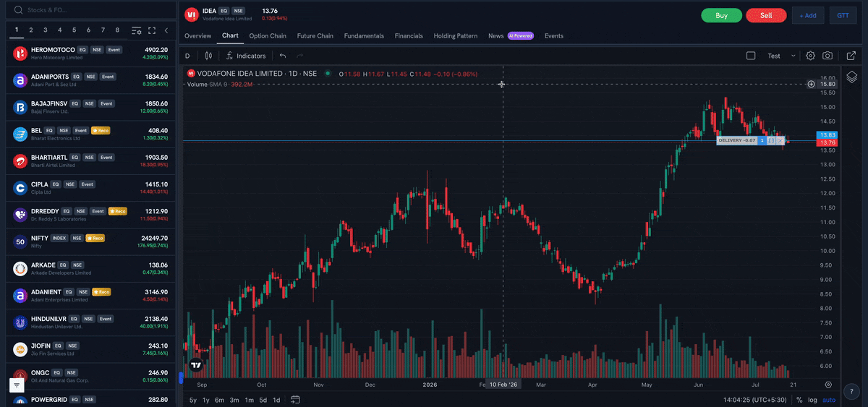Open the object tree layers icon
This screenshot has height=407, width=868.
[x=852, y=77]
